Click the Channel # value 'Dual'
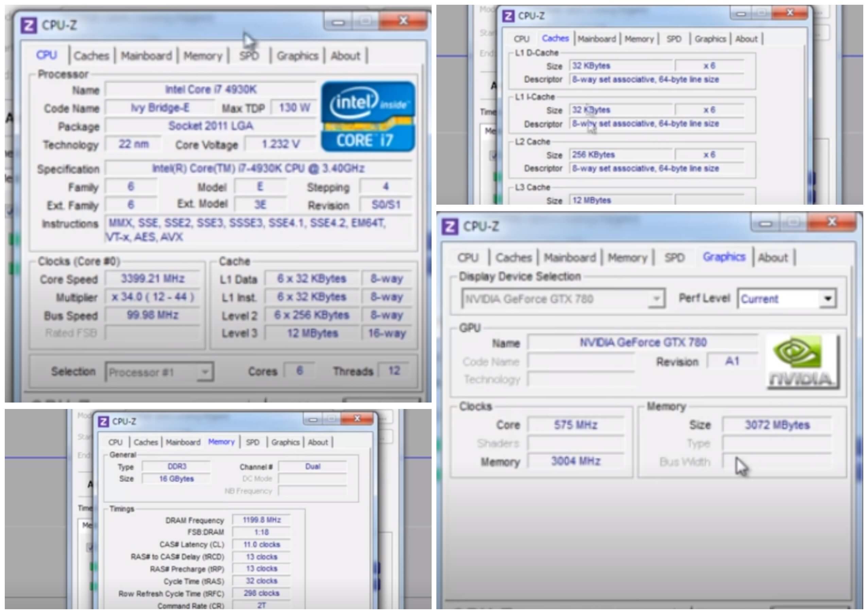 313,466
